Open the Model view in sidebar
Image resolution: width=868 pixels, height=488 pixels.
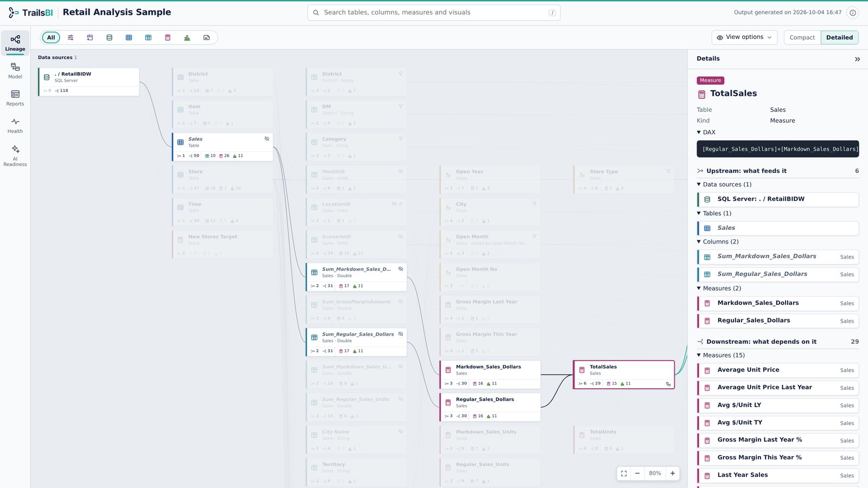pos(15,70)
